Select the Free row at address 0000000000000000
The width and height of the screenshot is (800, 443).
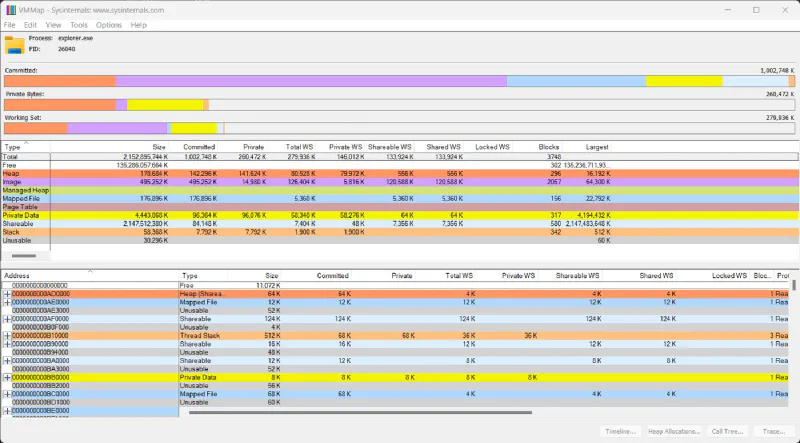(x=395, y=286)
